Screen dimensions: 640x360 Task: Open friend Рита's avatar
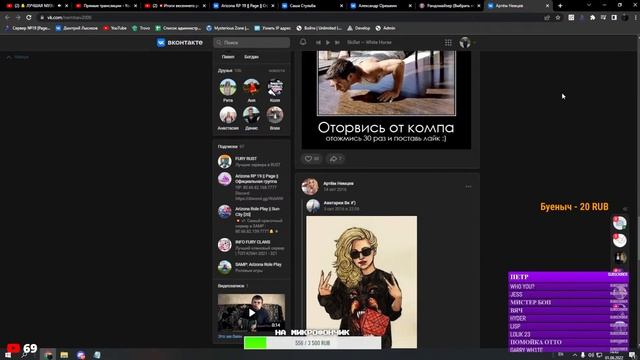(x=228, y=87)
